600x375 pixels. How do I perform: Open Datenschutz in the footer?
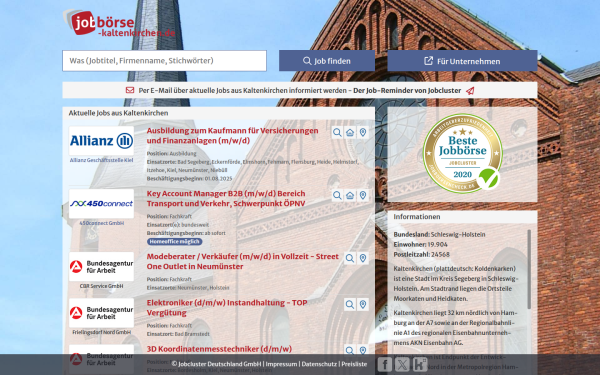319,364
